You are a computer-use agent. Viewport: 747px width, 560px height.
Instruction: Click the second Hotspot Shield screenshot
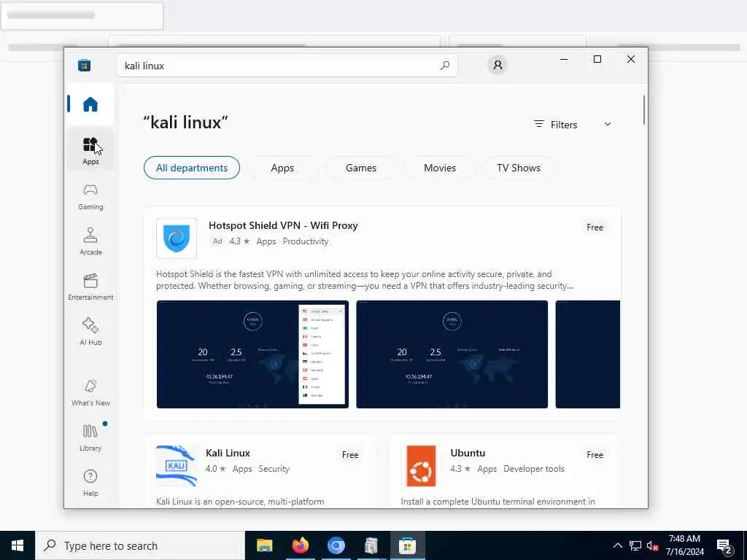[x=452, y=354]
